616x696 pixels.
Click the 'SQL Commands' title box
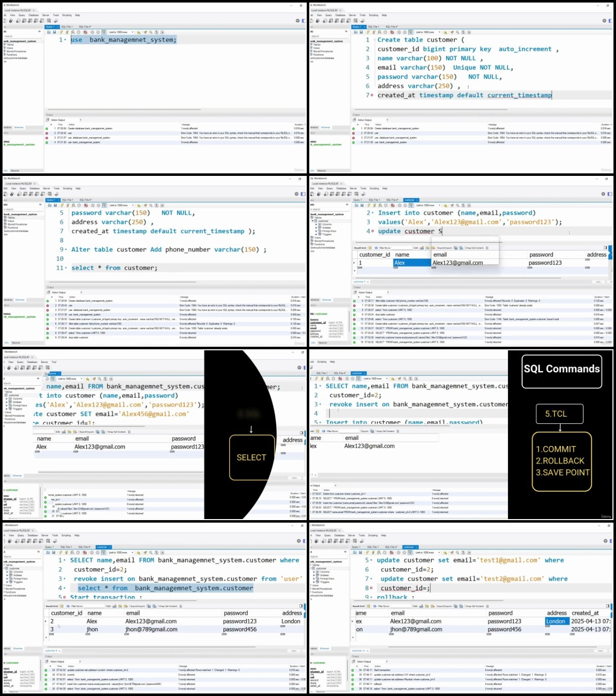tap(562, 369)
